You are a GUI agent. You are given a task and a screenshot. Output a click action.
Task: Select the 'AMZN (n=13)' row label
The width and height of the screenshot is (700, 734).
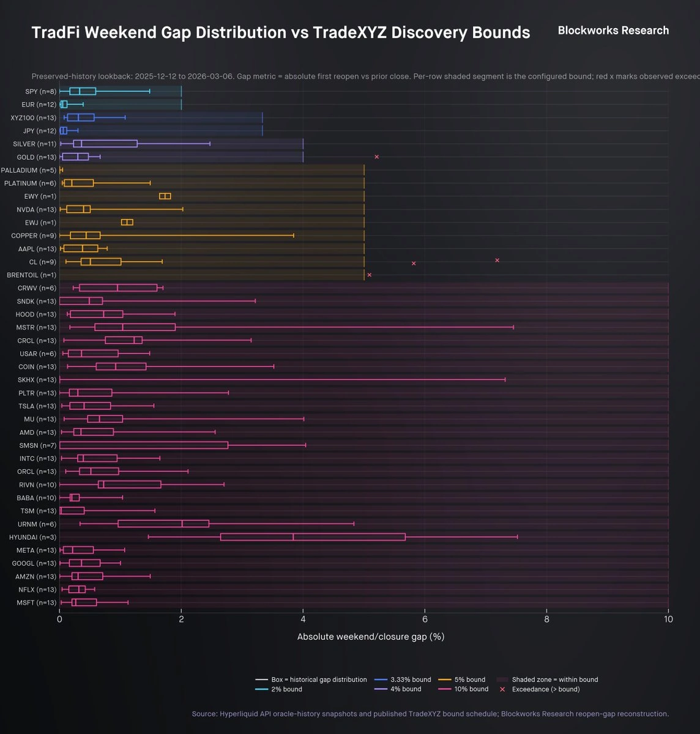(36, 577)
